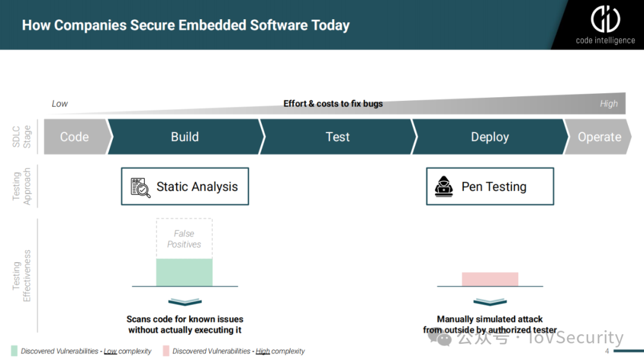This screenshot has height=363, width=644.
Task: Click the dashed False Positives box
Action: [184, 238]
